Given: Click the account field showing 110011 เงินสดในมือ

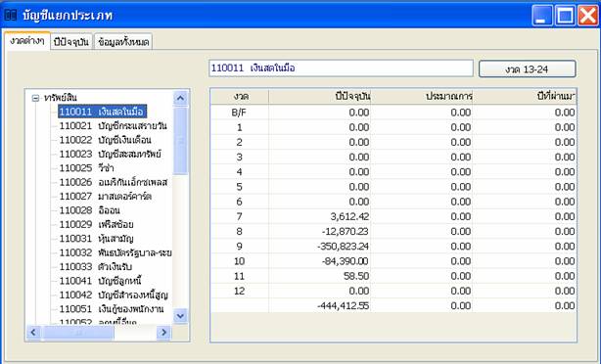Looking at the screenshot, I should (341, 68).
